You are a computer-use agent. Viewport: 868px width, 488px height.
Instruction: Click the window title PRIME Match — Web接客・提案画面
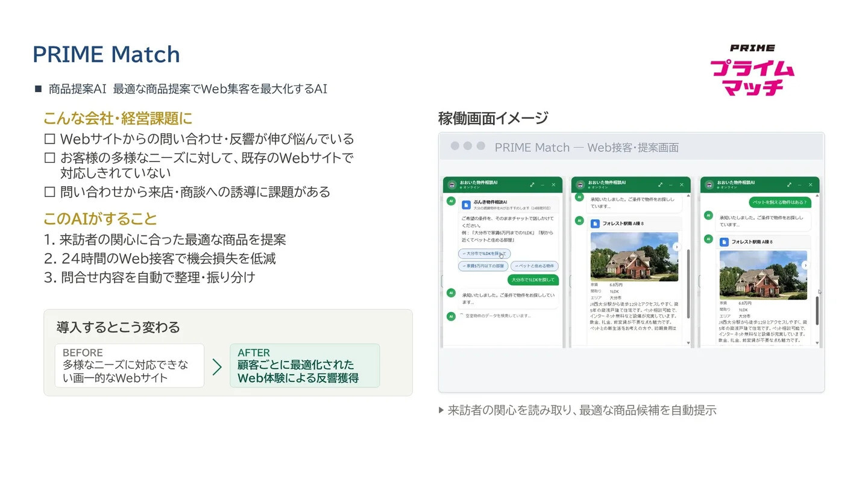point(587,148)
